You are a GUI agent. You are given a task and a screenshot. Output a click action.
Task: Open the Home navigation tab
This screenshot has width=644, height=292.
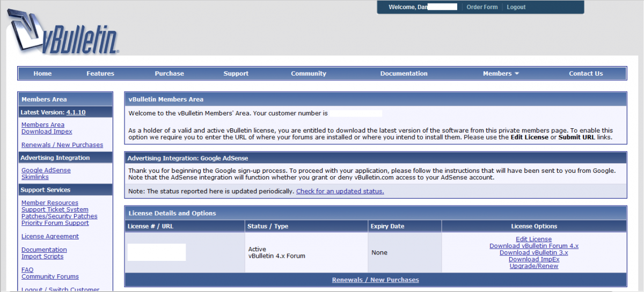pyautogui.click(x=42, y=74)
